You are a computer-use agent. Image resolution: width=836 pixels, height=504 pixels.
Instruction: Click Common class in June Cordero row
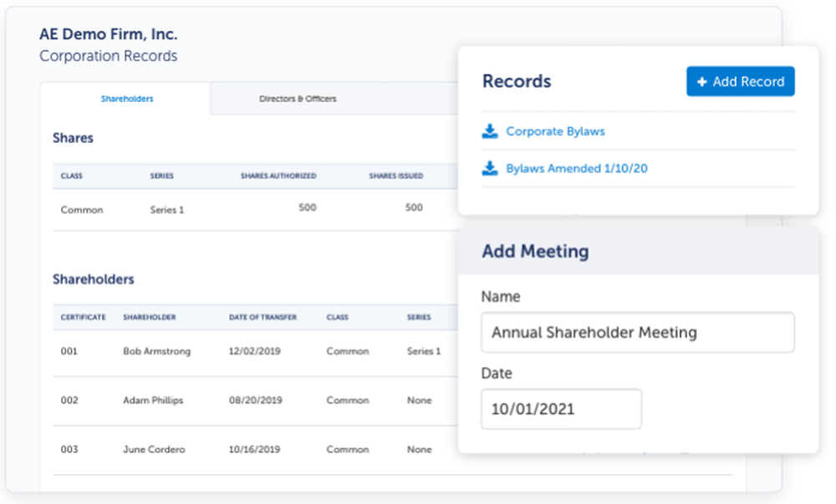click(348, 449)
